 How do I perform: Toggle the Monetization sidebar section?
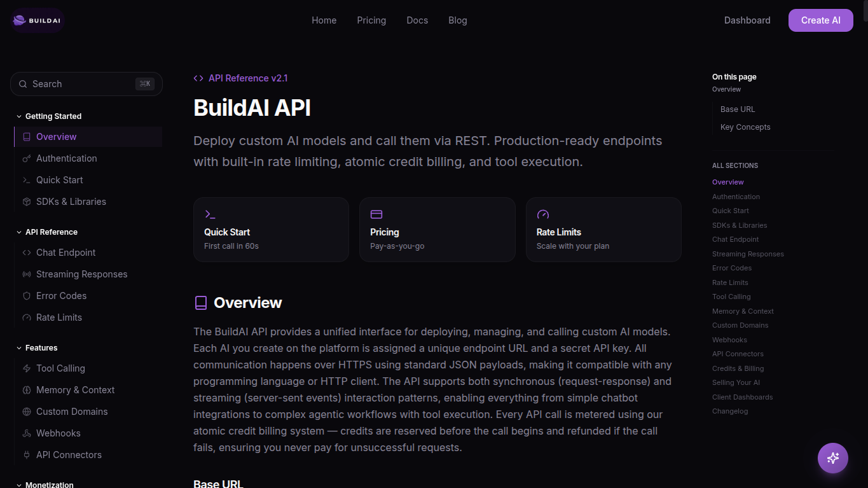coord(45,484)
